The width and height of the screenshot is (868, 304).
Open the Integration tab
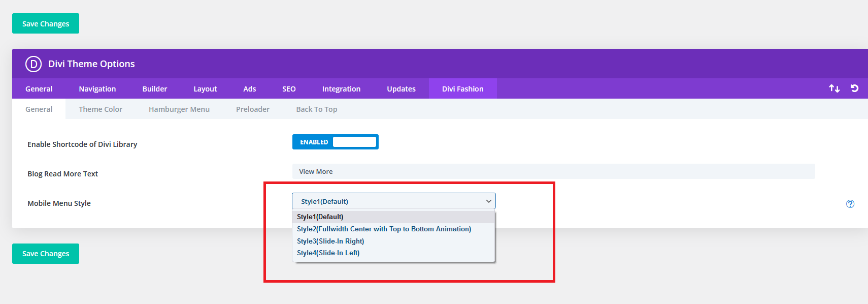click(x=341, y=88)
